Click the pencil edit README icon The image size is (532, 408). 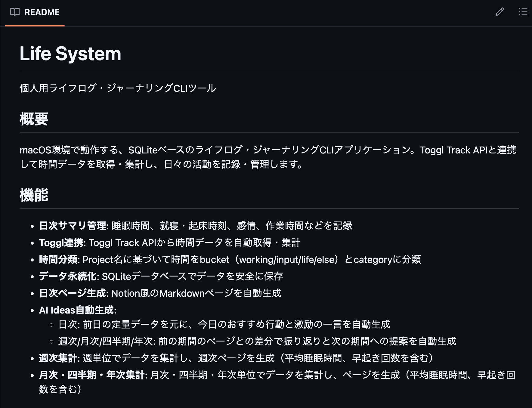(500, 12)
